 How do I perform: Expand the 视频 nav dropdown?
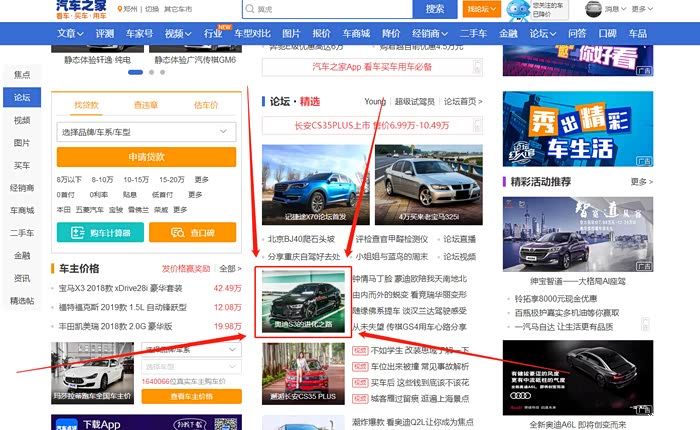click(x=178, y=33)
